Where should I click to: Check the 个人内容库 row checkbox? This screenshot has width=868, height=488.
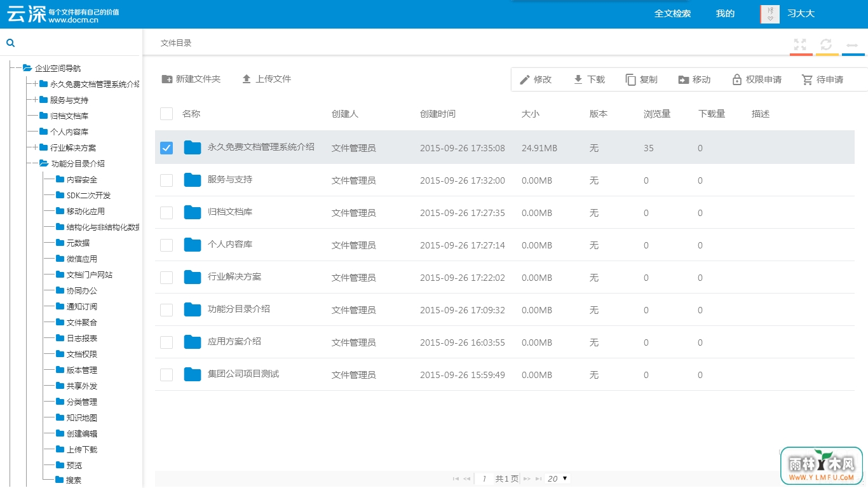point(166,245)
